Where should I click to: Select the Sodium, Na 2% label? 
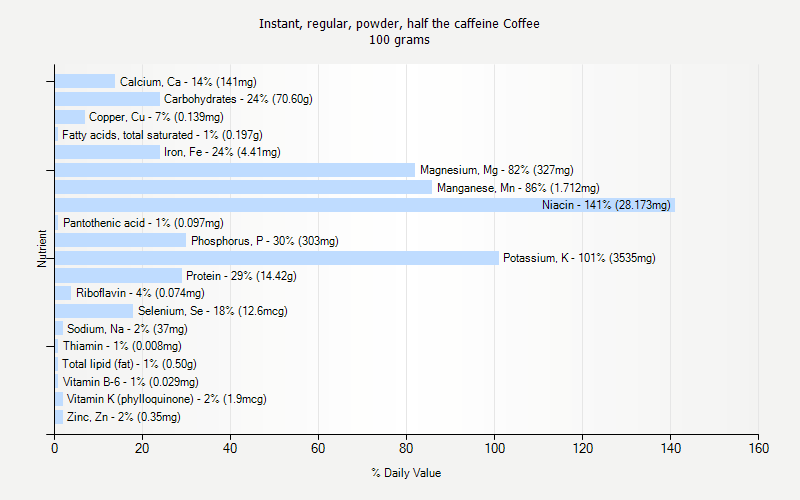click(x=127, y=329)
